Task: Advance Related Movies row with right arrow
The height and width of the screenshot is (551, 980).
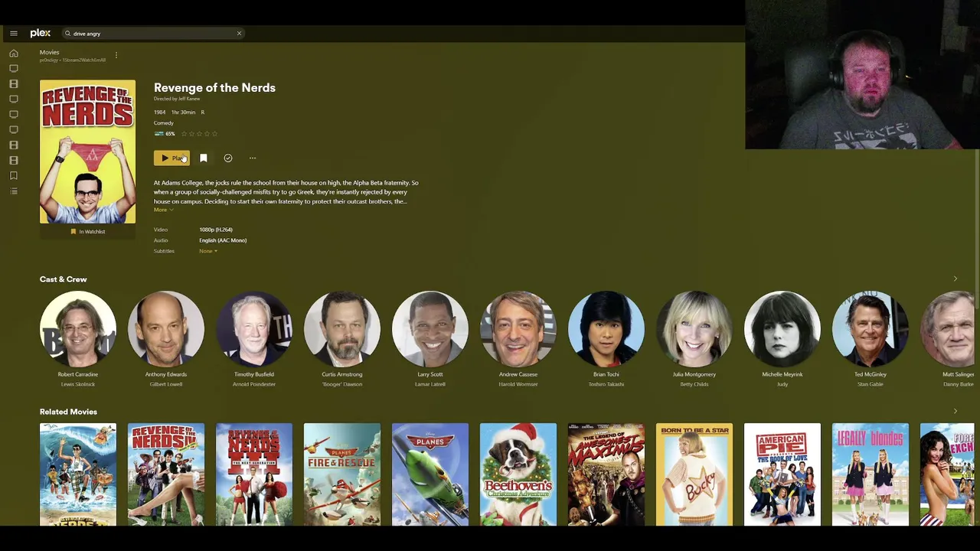Action: tap(955, 412)
